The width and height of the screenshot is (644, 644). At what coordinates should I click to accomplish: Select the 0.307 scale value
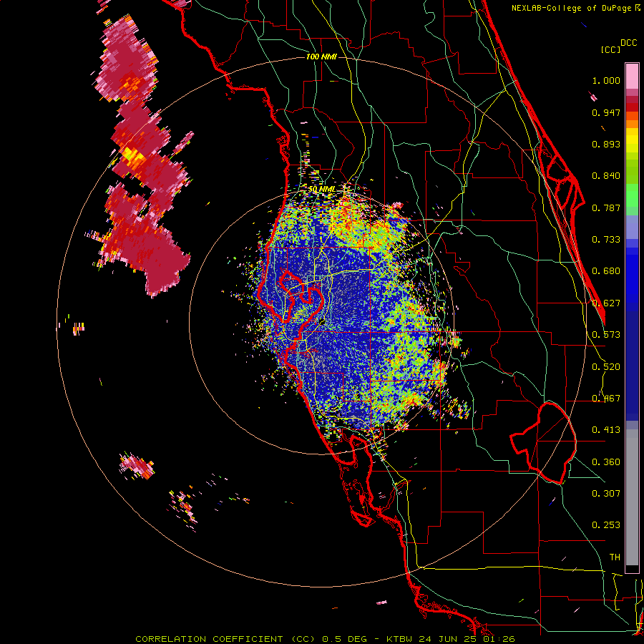point(606,494)
